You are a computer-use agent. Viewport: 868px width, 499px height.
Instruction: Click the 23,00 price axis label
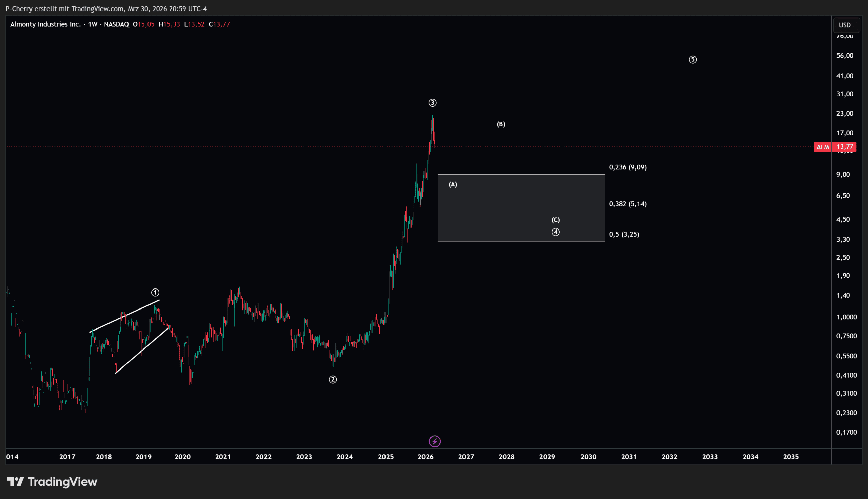point(844,114)
